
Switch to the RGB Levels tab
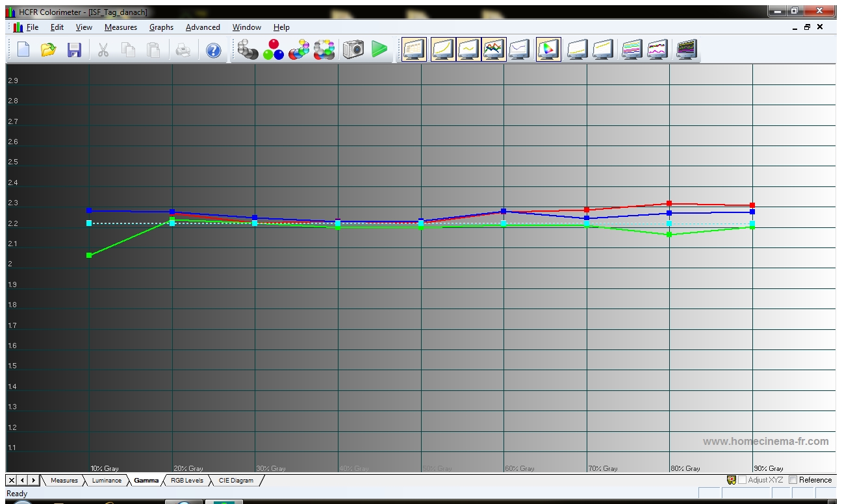click(x=187, y=481)
